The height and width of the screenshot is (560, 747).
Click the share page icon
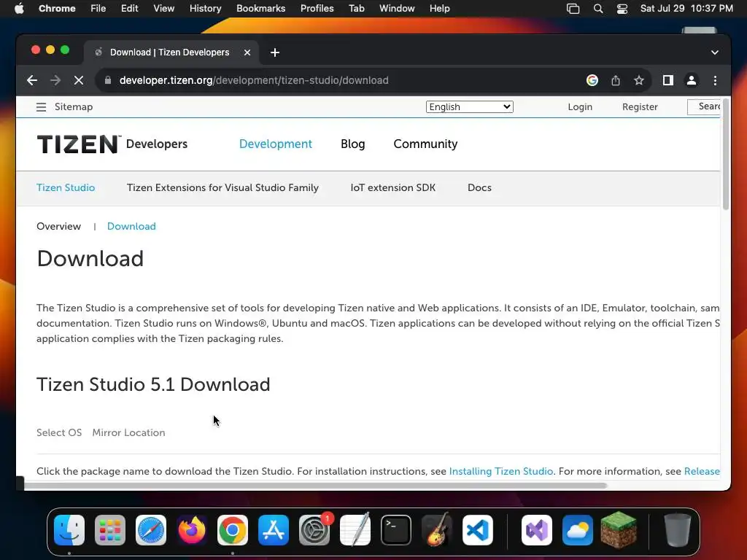(616, 80)
